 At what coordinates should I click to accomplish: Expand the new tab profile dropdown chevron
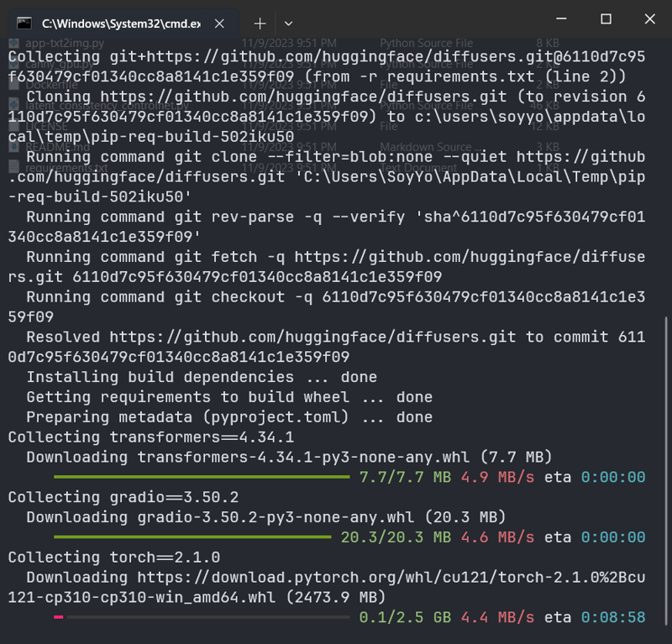tap(288, 24)
